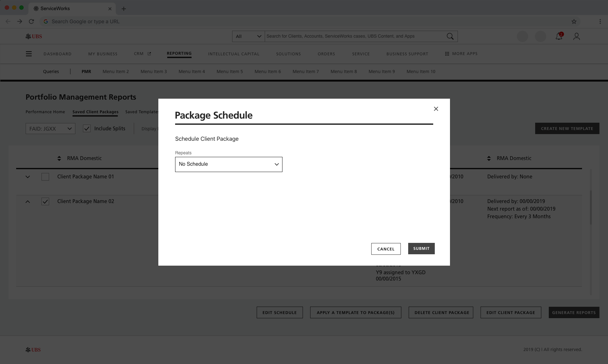
Task: Check Client Package Name 01 checkbox
Action: pos(45,177)
